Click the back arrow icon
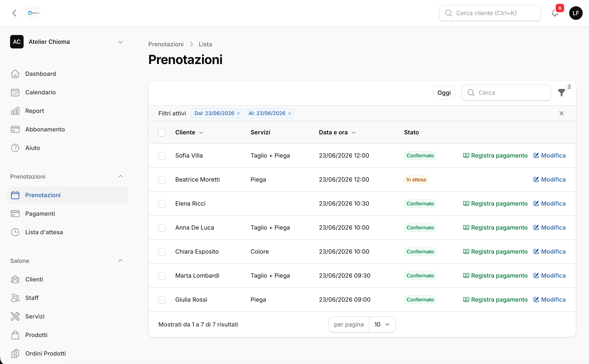The height and width of the screenshot is (364, 589). pos(15,13)
